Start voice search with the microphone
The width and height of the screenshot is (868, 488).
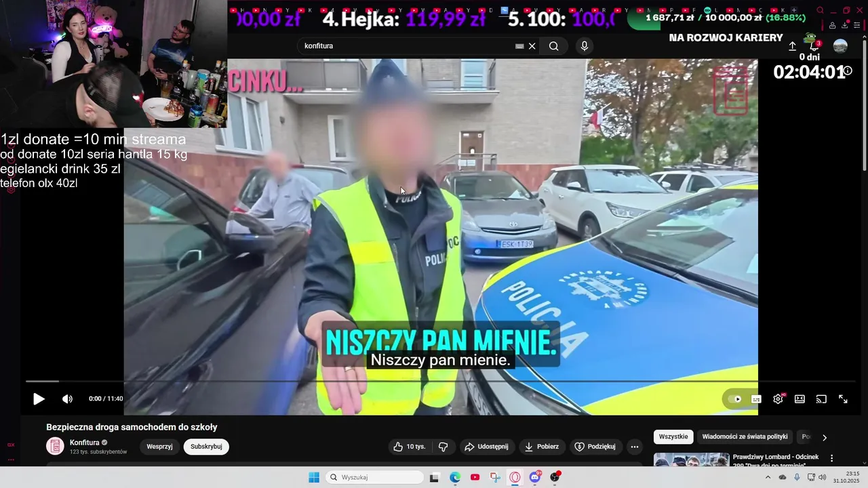click(585, 46)
